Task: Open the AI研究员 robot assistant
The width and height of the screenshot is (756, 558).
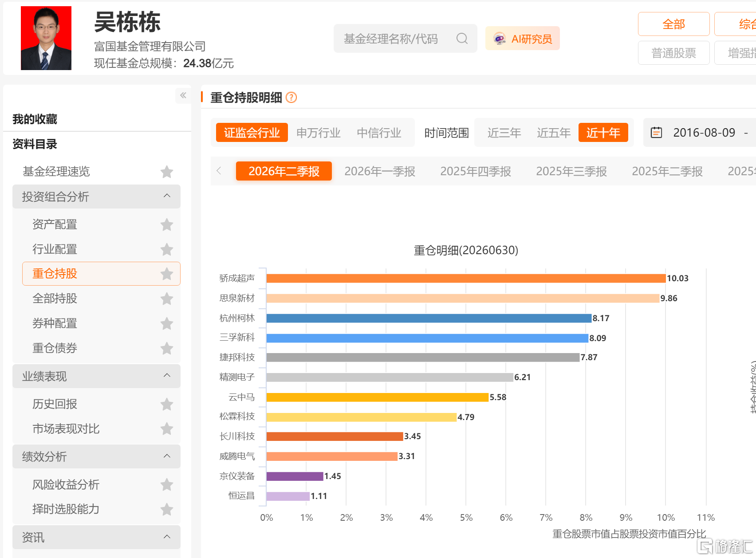Action: tap(522, 39)
